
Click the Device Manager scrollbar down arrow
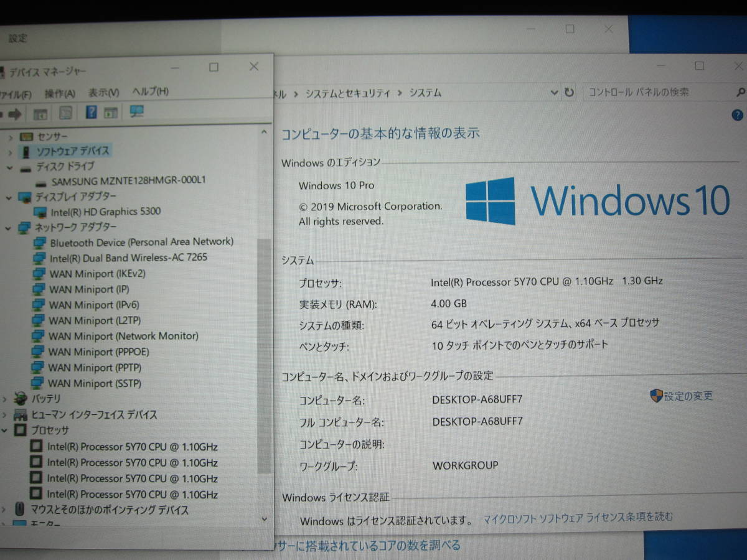(x=264, y=518)
